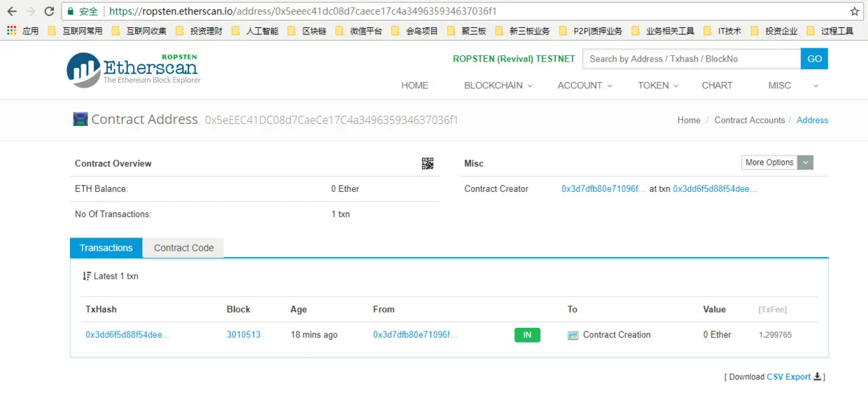Open the 聚三板 bookmark folder
This screenshot has height=393, width=868.
coord(467,31)
